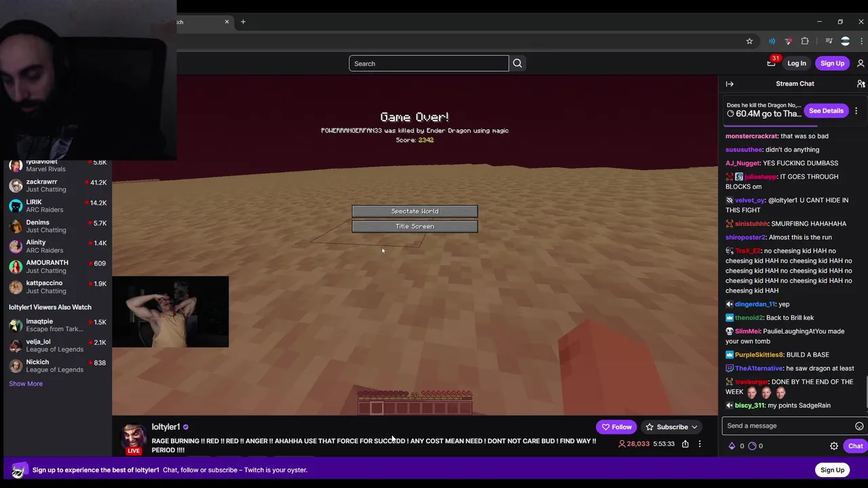The height and width of the screenshot is (488, 868).
Task: Open the Chrome three-dot menu
Action: [x=861, y=41]
